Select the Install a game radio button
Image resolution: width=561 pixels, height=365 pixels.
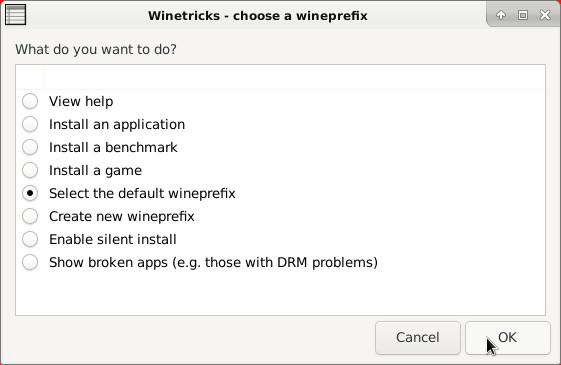[x=30, y=170]
